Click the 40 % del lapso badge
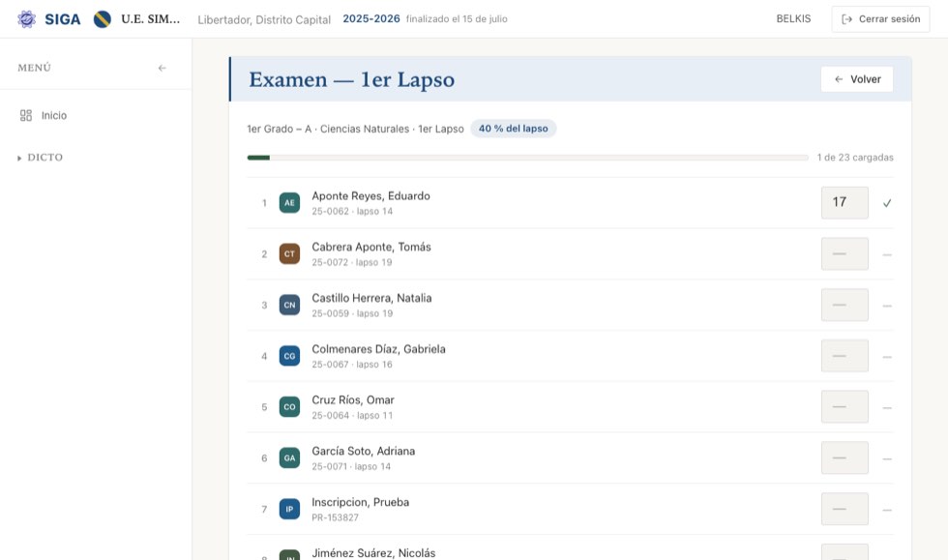948x560 pixels. tap(514, 129)
